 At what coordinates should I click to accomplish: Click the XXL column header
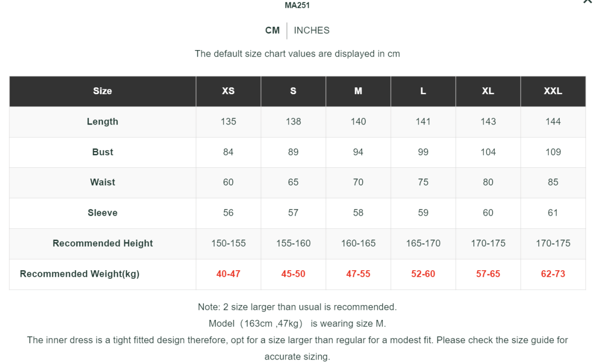[553, 91]
